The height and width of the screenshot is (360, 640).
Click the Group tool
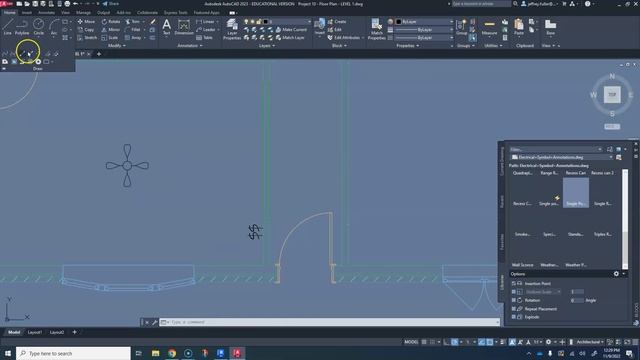pos(461,27)
